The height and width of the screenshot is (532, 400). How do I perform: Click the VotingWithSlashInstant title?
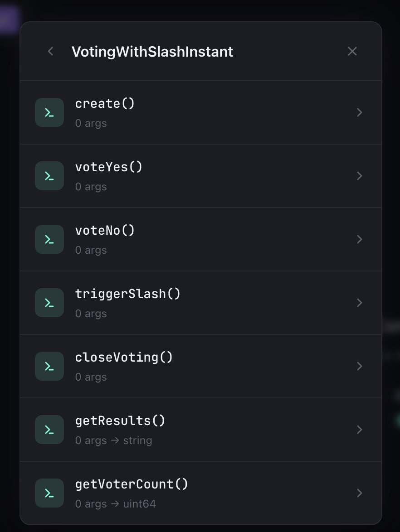tap(152, 52)
